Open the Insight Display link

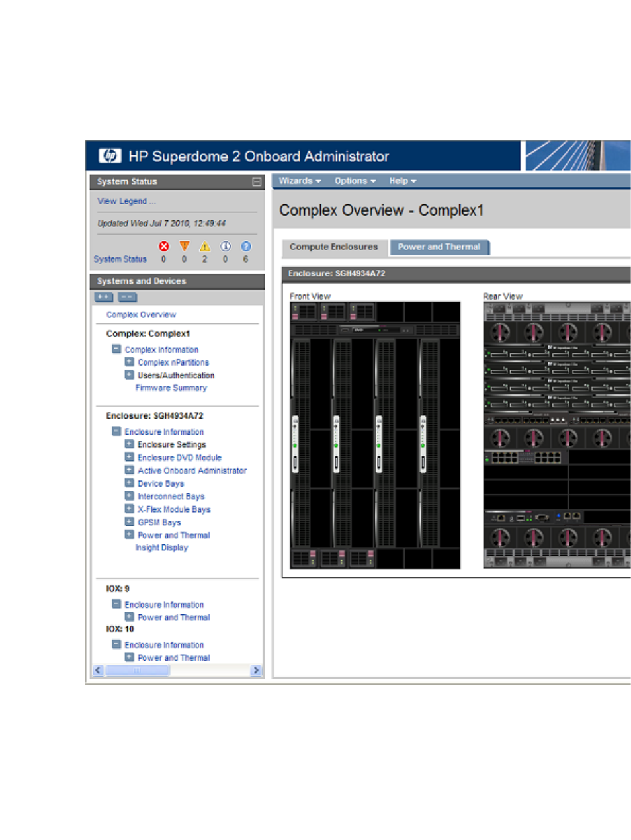click(161, 548)
